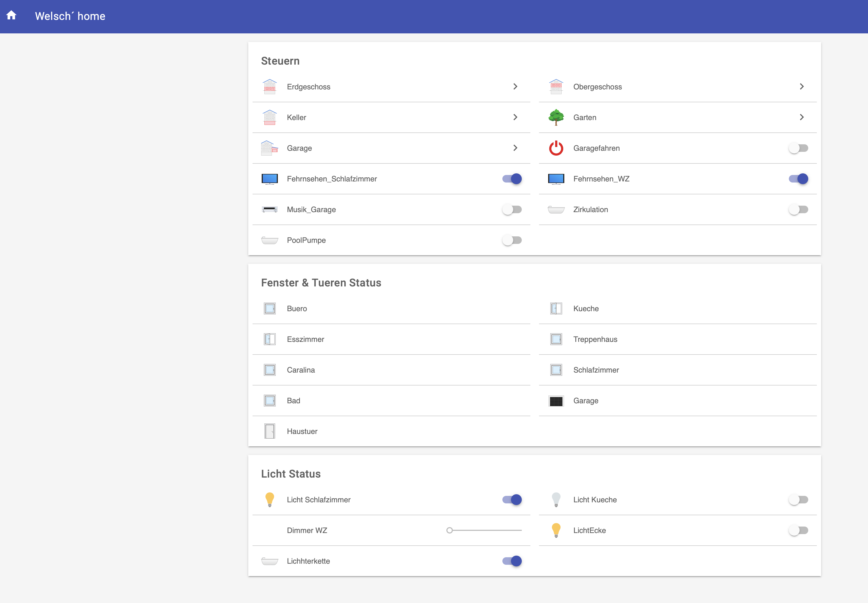The height and width of the screenshot is (603, 868).
Task: Click the yellow bulb icon for Licht Schlafzimmer
Action: pyautogui.click(x=269, y=499)
